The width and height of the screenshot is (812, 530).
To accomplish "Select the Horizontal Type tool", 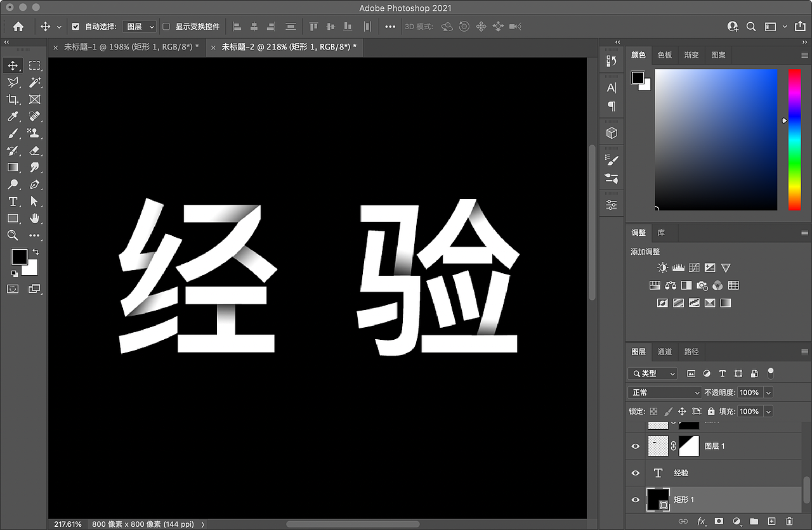I will tap(13, 202).
